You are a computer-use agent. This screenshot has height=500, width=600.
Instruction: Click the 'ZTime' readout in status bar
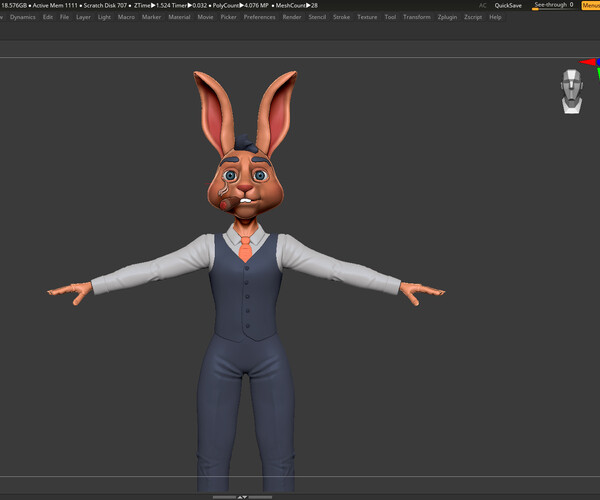150,5
